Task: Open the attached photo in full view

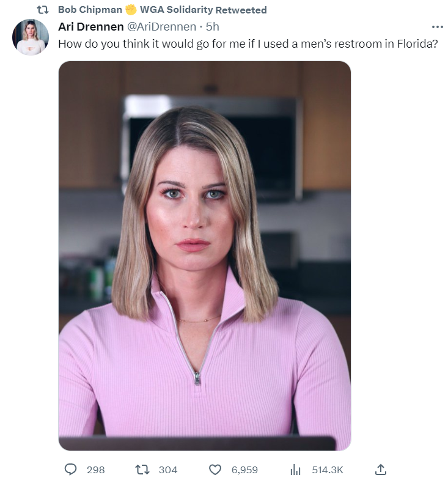Action: point(205,256)
